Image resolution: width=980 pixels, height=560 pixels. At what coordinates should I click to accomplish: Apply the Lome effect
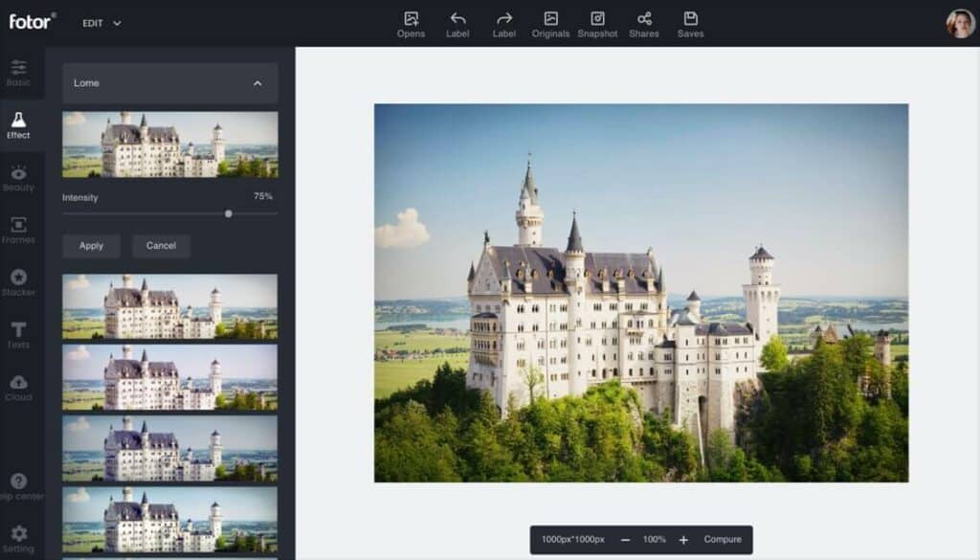coord(91,246)
